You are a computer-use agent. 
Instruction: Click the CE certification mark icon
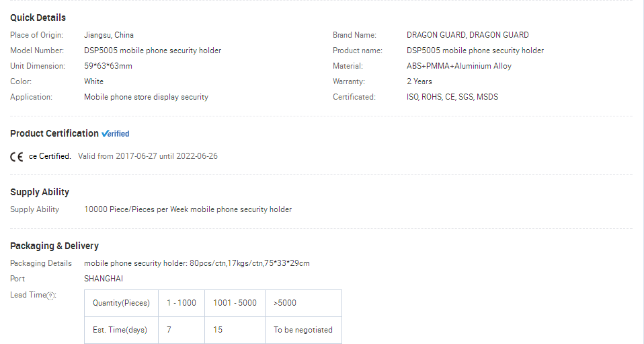click(16, 157)
